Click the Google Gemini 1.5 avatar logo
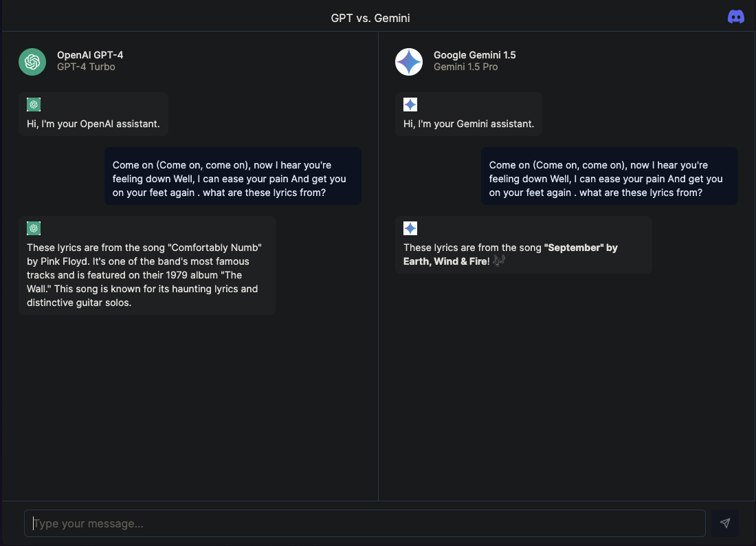 coord(409,62)
